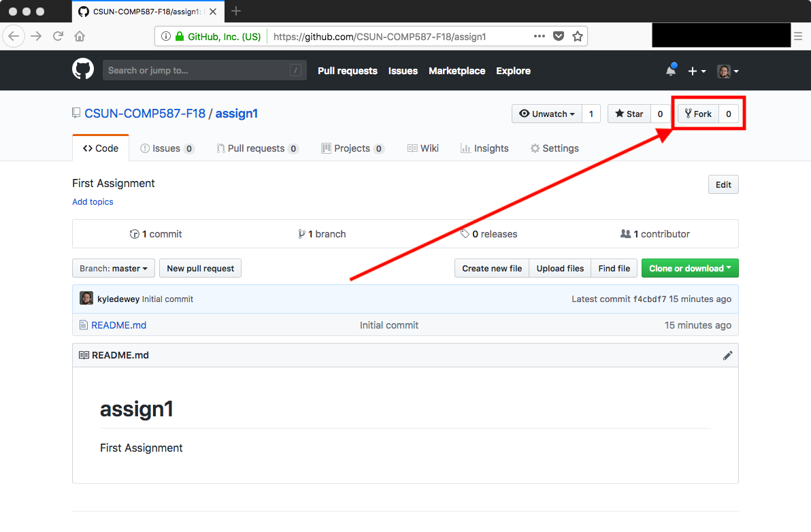Image resolution: width=811 pixels, height=532 pixels.
Task: Open a new browser tab
Action: click(236, 12)
